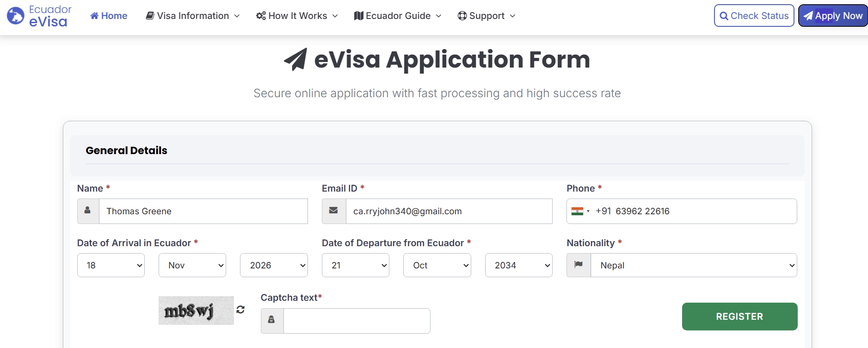Click the lock icon beside Captcha field
Image resolution: width=868 pixels, height=348 pixels.
coord(272,320)
